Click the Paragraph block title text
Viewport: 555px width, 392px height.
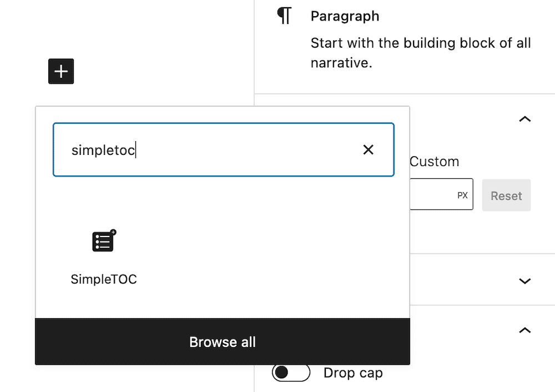point(345,16)
